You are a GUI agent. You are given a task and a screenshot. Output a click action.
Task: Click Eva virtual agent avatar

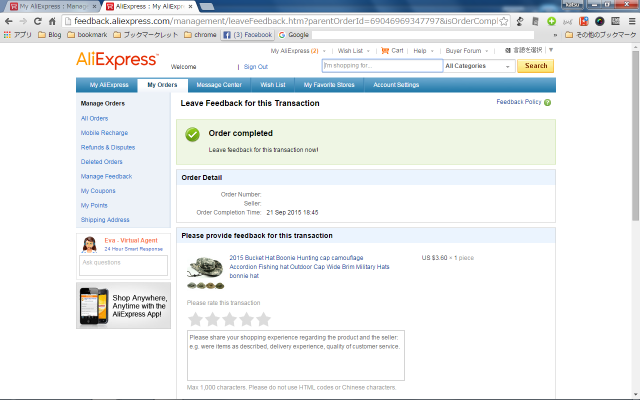89,244
